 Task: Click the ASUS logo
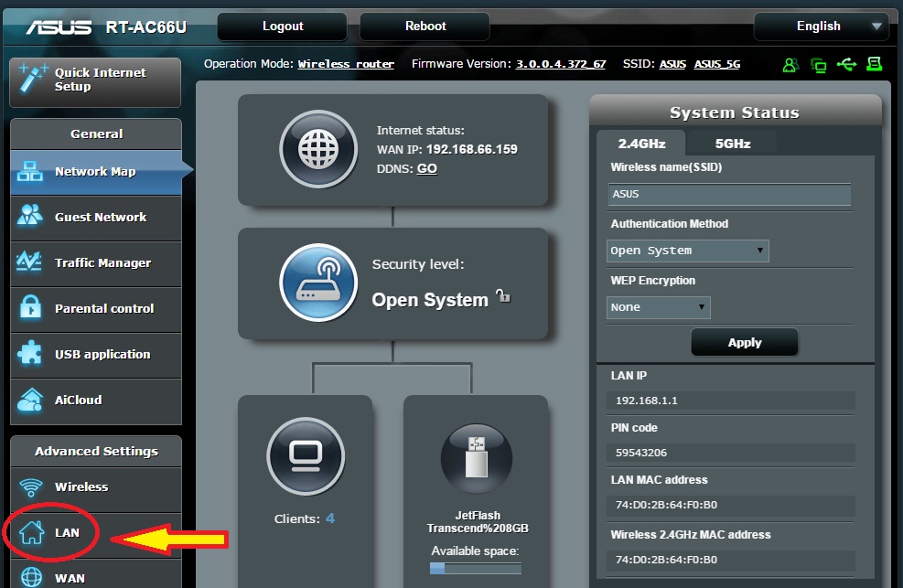59,27
